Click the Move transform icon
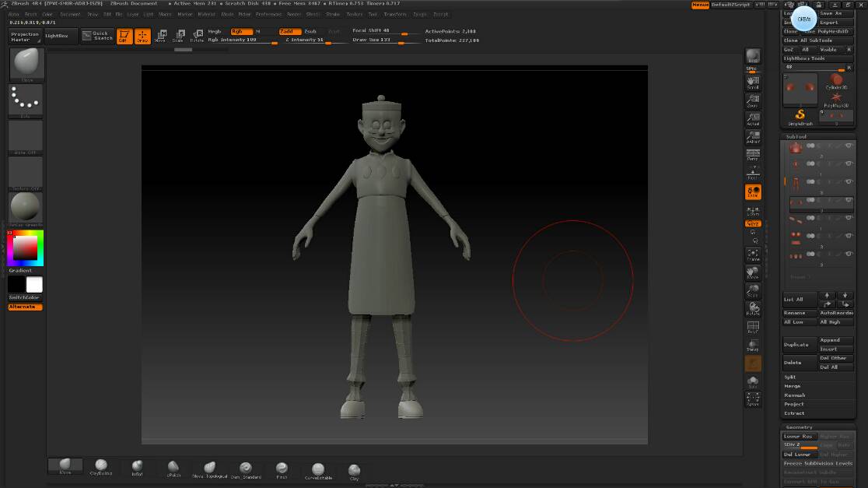The width and height of the screenshot is (868, 488). pos(160,36)
